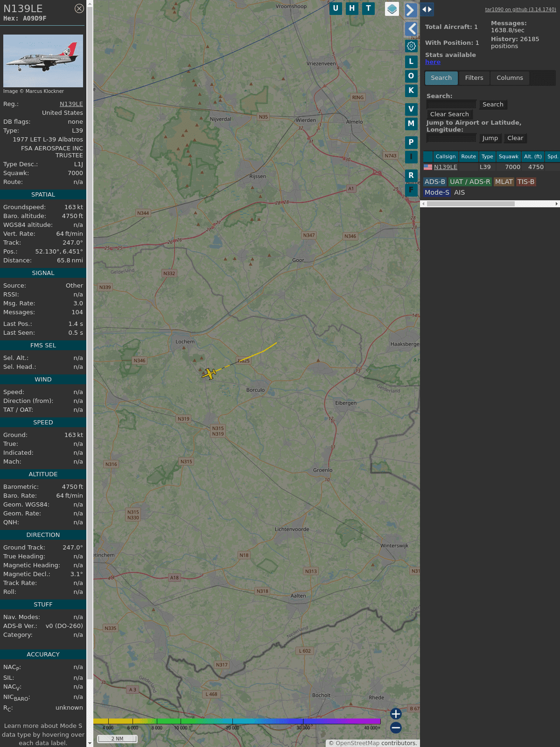
Task: Click the H map button
Action: [x=352, y=8]
